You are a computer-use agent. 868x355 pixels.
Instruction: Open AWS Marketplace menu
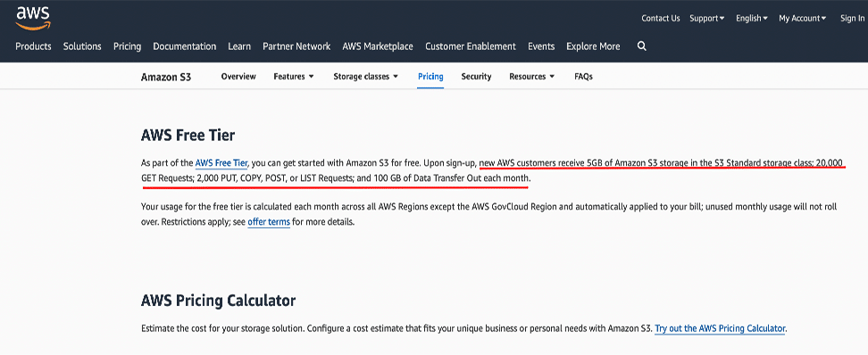click(378, 46)
